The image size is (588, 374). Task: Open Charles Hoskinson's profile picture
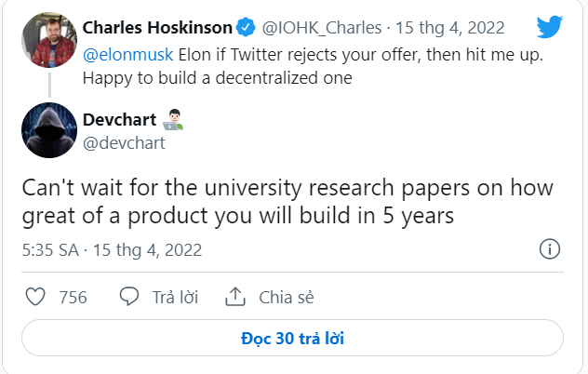coord(49,40)
